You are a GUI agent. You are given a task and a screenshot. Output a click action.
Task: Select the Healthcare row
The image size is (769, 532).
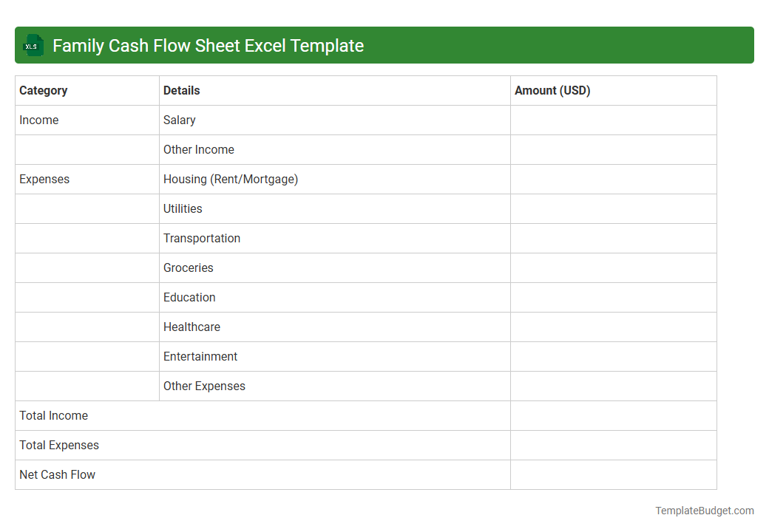pyautogui.click(x=192, y=327)
